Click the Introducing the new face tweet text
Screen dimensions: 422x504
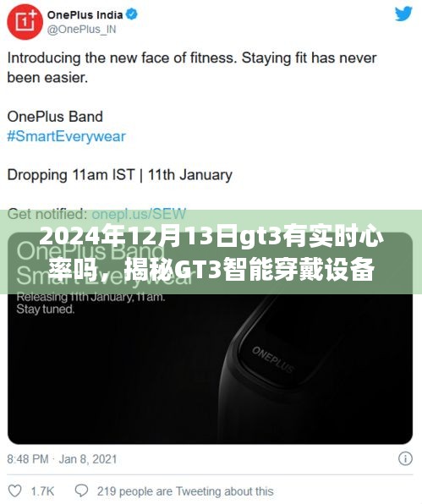[x=192, y=68]
